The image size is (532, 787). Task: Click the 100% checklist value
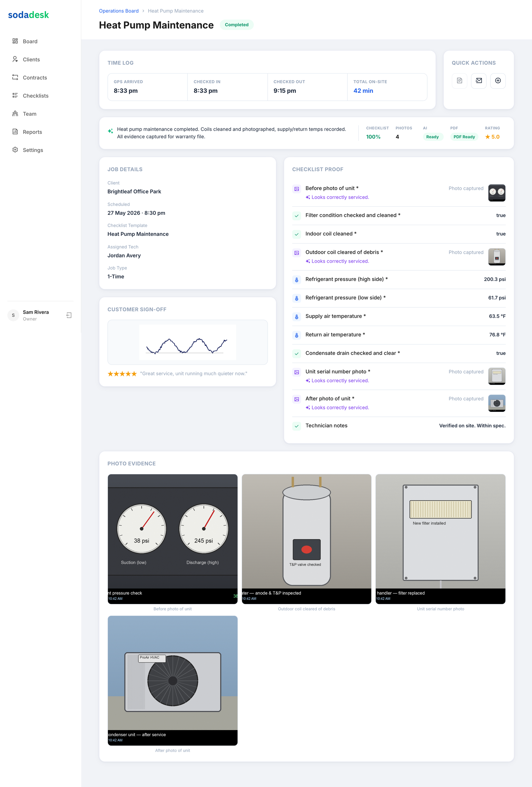coord(373,137)
